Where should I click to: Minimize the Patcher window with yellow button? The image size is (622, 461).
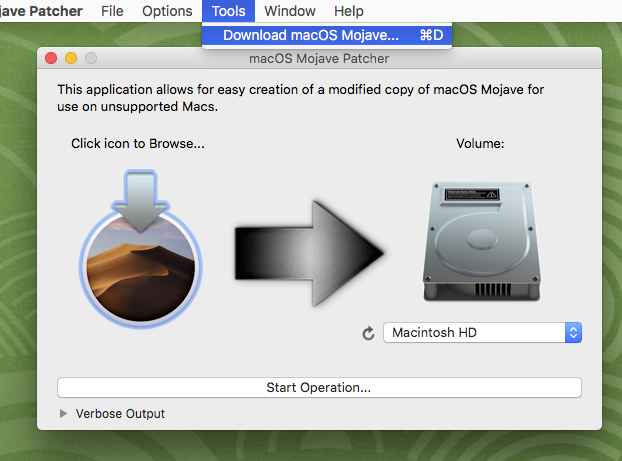71,58
